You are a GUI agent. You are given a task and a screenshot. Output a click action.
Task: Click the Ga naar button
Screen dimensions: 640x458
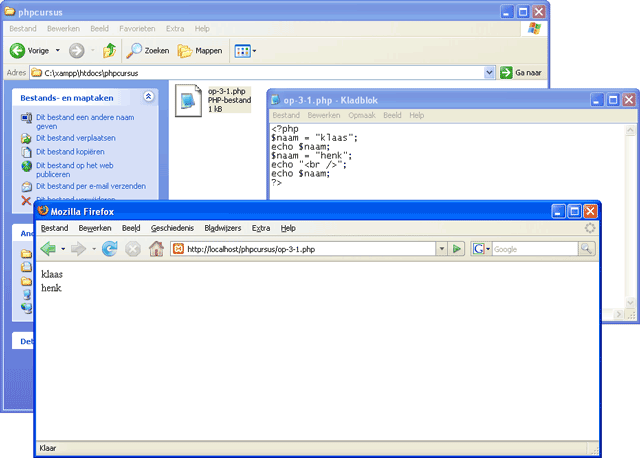pos(521,73)
